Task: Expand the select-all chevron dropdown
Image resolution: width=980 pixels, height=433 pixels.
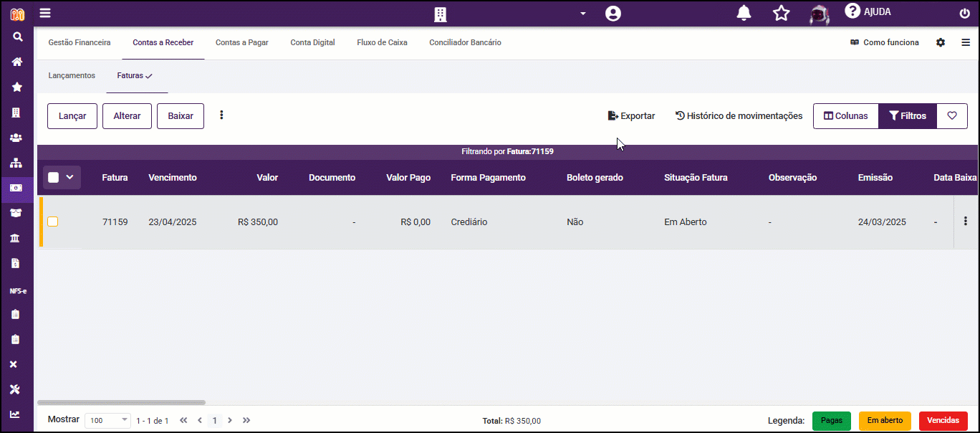Action: (70, 177)
